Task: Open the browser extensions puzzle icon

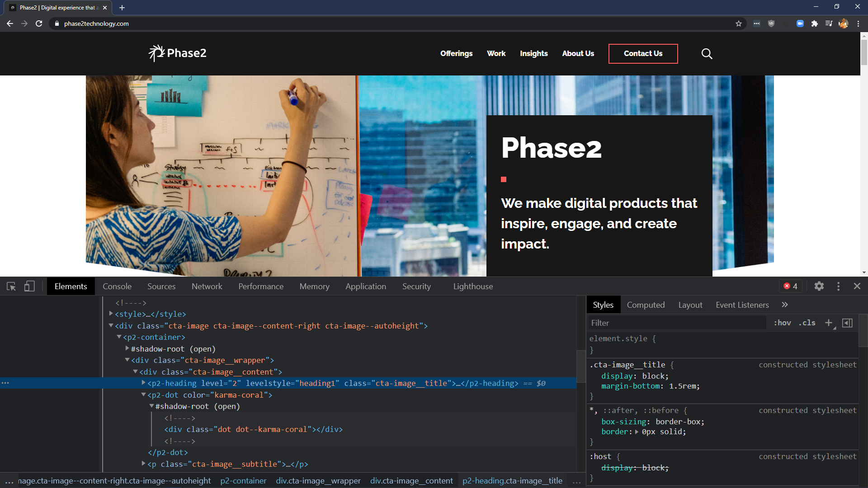Action: coord(814,23)
